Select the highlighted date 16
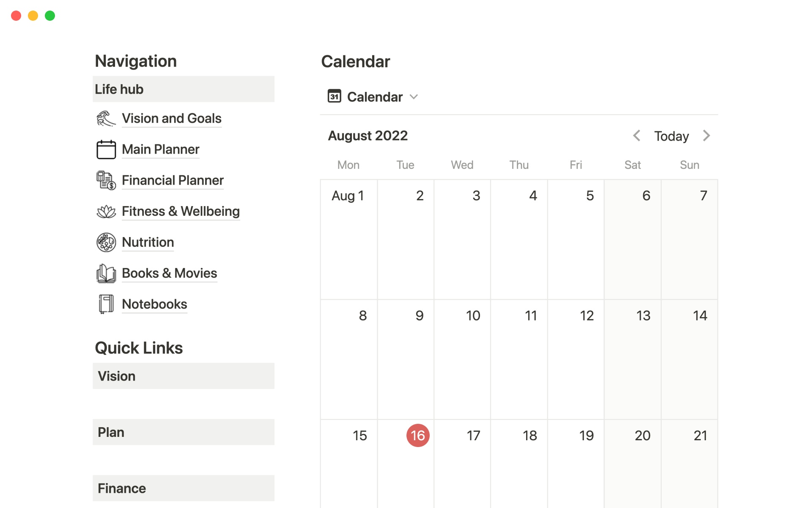This screenshot has width=812, height=508. [x=418, y=435]
